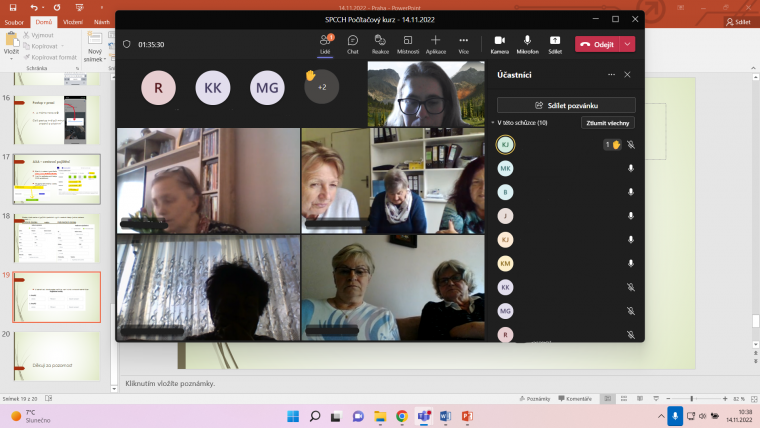Click Ztlumit všechny to mute everyone

pyautogui.click(x=608, y=123)
